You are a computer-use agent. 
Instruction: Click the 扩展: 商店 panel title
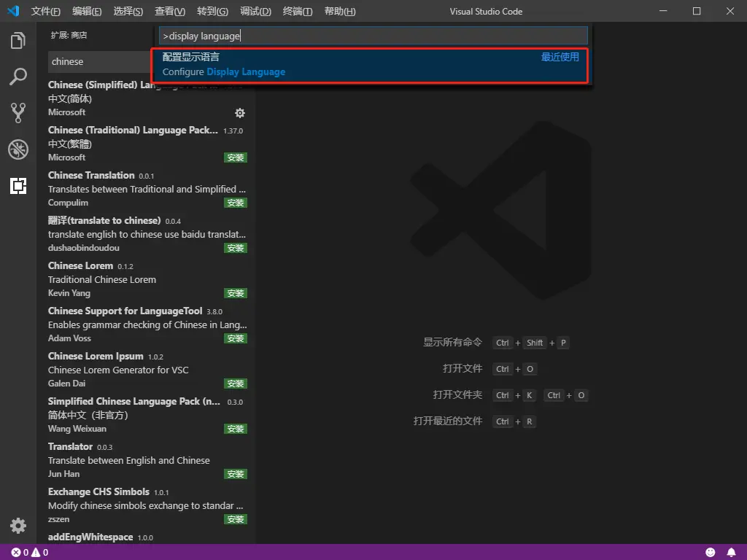tap(69, 35)
